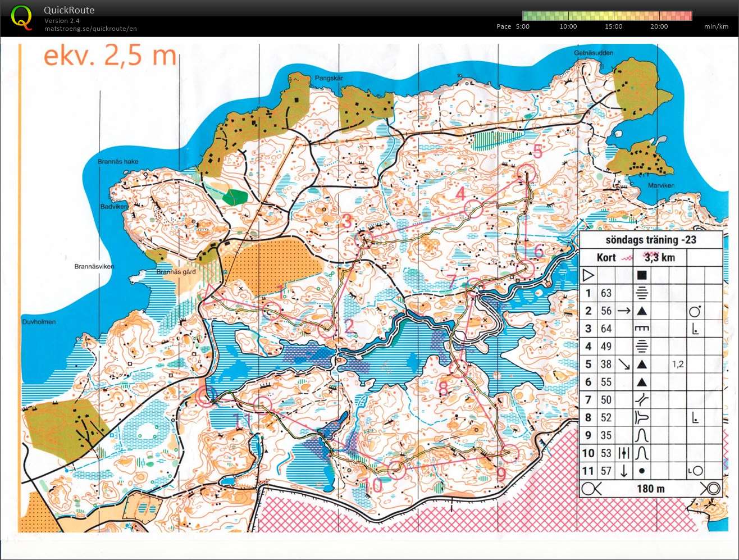Click the 15:00 pace value
This screenshot has width=739, height=560.
613,26
